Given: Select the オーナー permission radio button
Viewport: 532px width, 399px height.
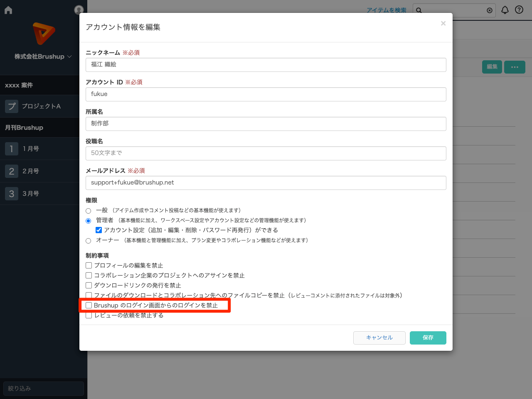Looking at the screenshot, I should tap(88, 240).
